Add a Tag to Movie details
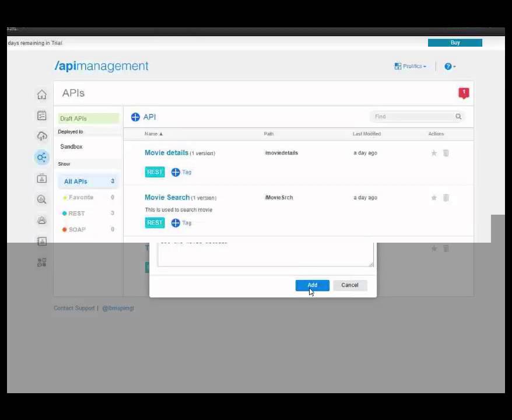This screenshot has height=420, width=512. tap(181, 172)
